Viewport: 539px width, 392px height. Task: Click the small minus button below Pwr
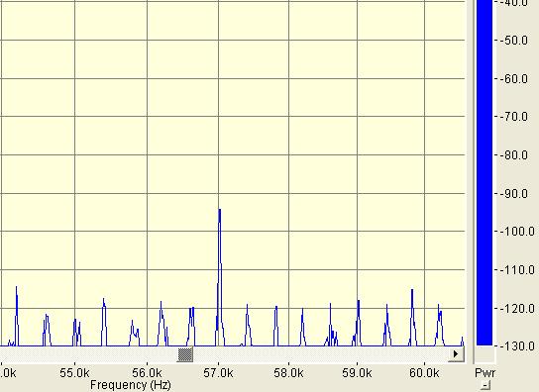tap(485, 385)
